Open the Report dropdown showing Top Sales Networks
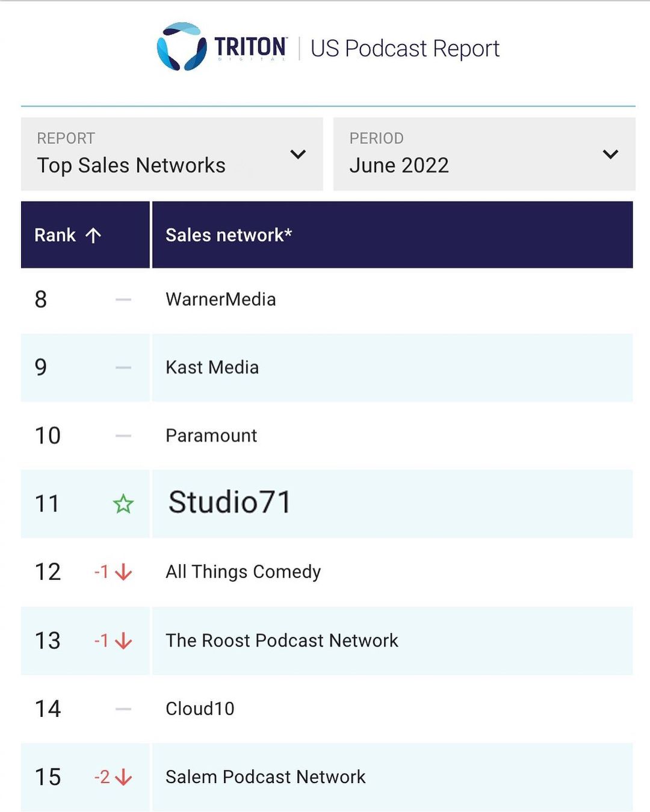This screenshot has height=812, width=650. (172, 155)
